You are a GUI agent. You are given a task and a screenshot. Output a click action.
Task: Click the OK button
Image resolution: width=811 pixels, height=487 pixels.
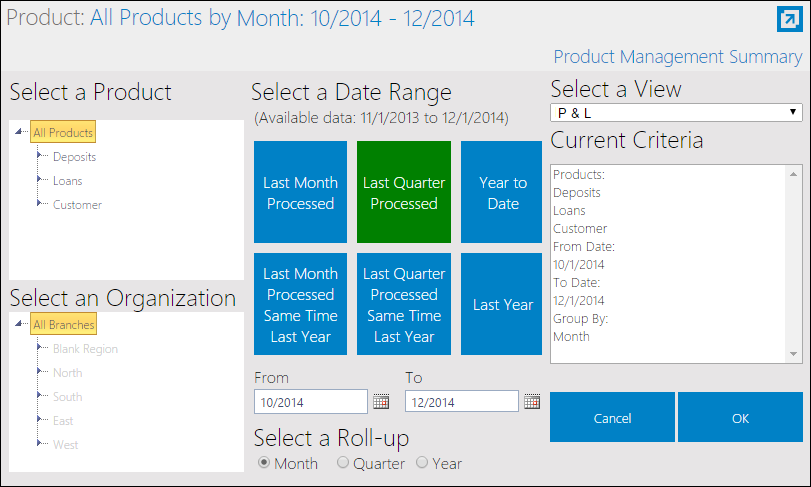pyautogui.click(x=740, y=417)
